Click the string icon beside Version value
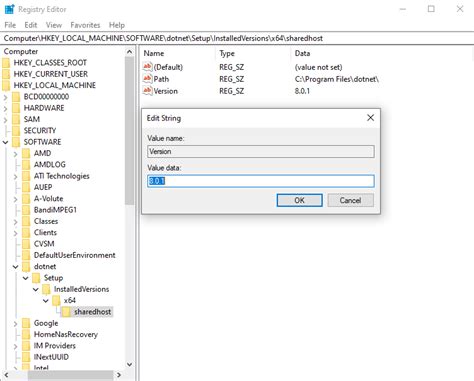 point(147,91)
